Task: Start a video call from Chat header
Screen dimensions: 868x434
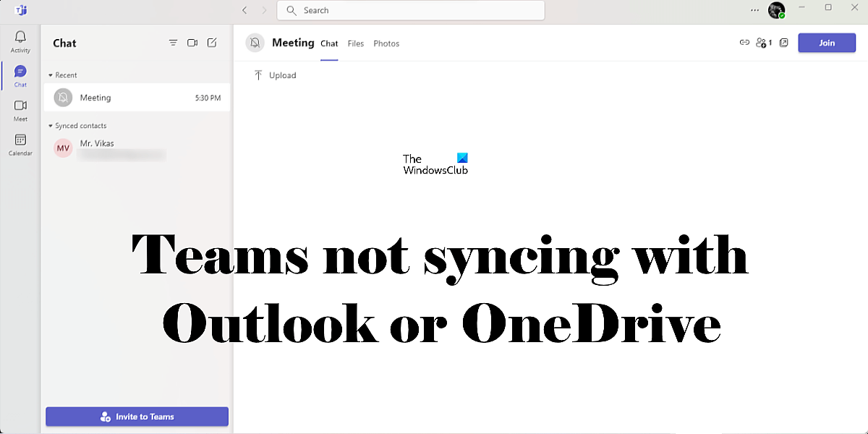Action: pyautogui.click(x=192, y=43)
